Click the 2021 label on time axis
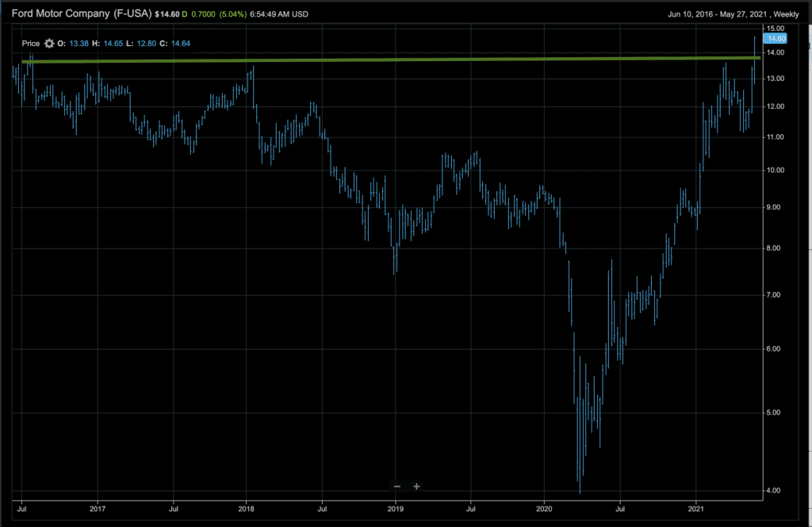 point(696,506)
